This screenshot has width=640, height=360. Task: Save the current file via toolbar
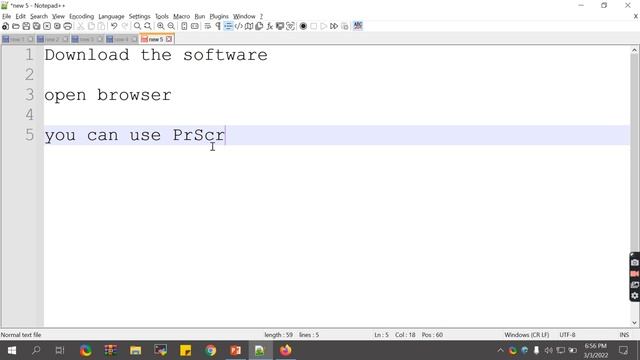[x=26, y=26]
